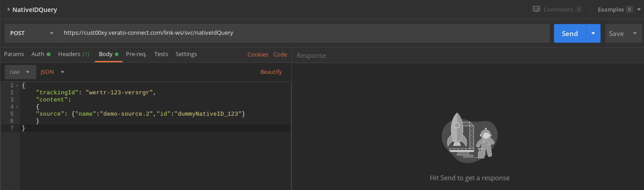Screen dimensions: 644x190
Task: Click the Comments speech bubble icon
Action: coord(536,10)
